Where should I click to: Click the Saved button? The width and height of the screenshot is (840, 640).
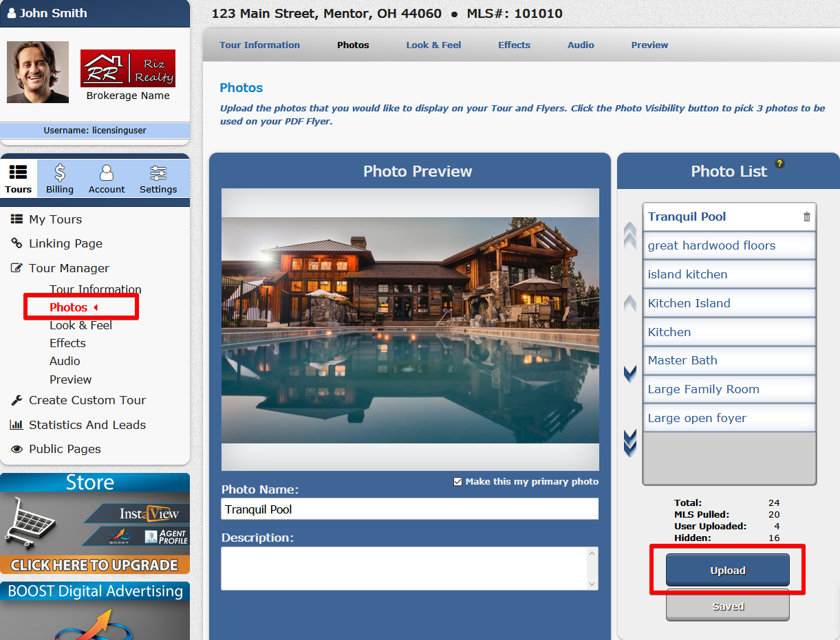(x=727, y=606)
